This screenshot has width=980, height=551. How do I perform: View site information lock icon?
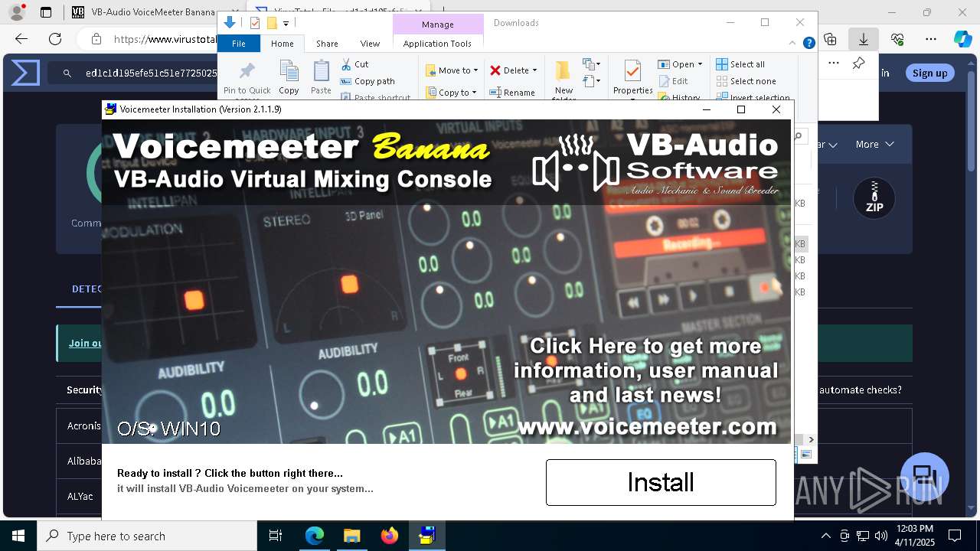coord(96,39)
